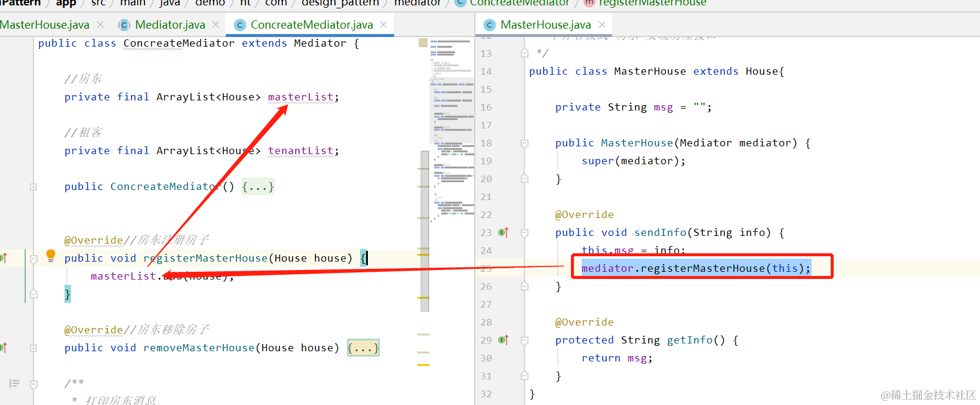Click class icon on ConcreateMediator.java tab
Image resolution: width=980 pixels, height=405 pixels.
click(x=240, y=24)
